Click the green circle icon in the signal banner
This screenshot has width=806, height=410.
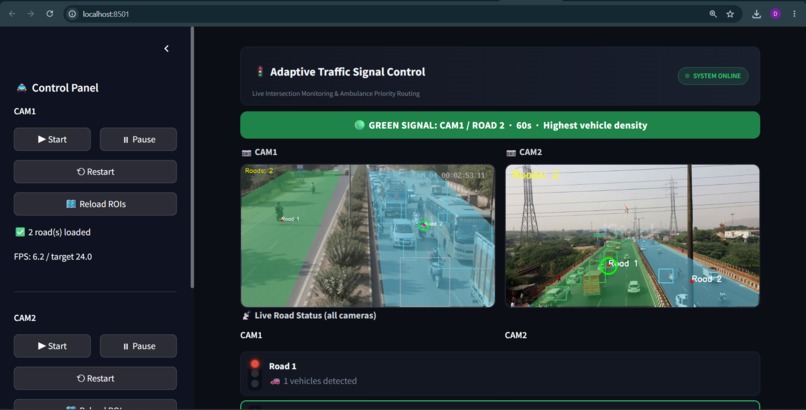point(359,125)
